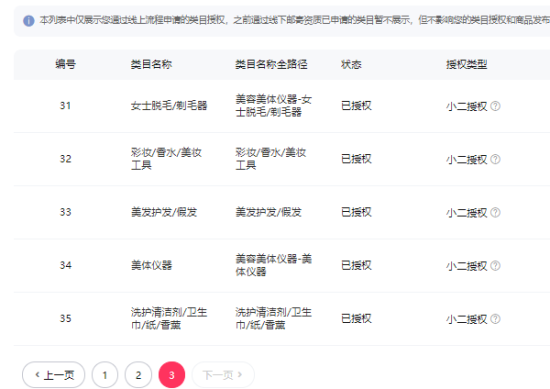Select the 美发护发/假发 category name cell

pyautogui.click(x=164, y=212)
